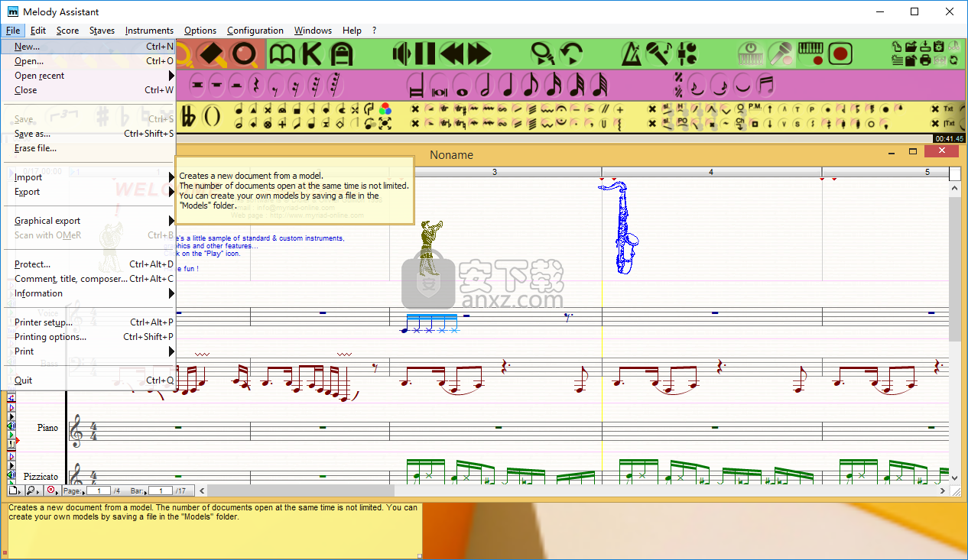Click the keyboard with power symbol icon
This screenshot has height=560, width=968.
(x=751, y=54)
